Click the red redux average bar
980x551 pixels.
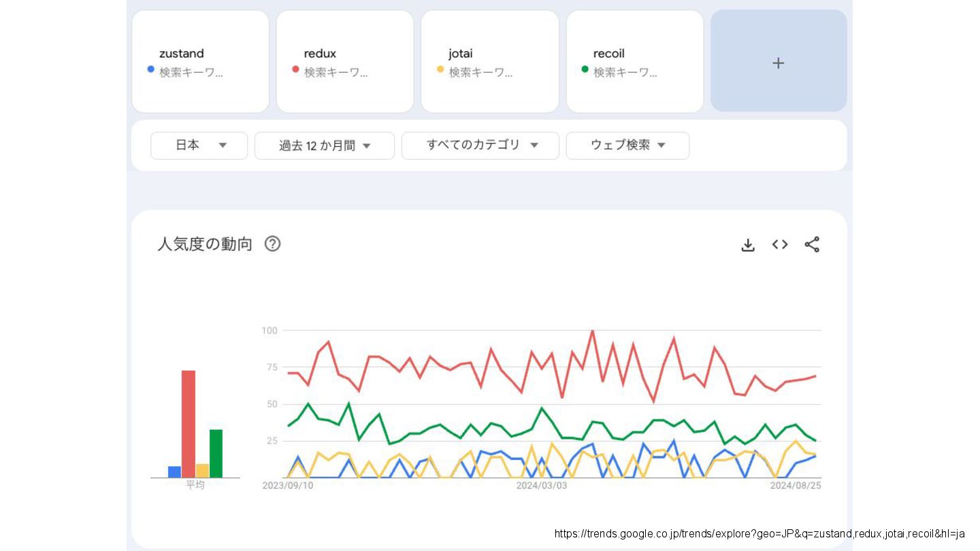[189, 424]
